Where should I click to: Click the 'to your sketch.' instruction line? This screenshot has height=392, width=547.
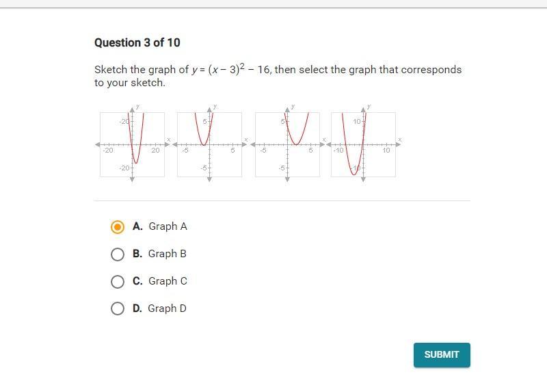(x=130, y=83)
